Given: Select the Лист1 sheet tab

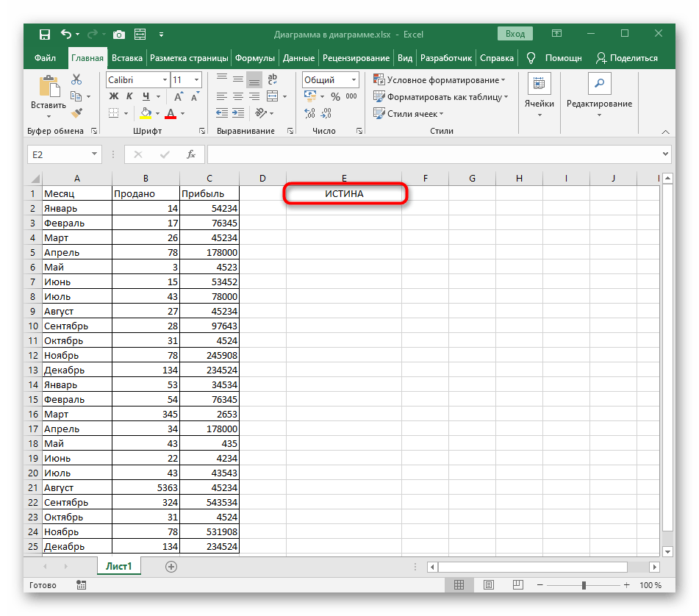Looking at the screenshot, I should (x=118, y=566).
